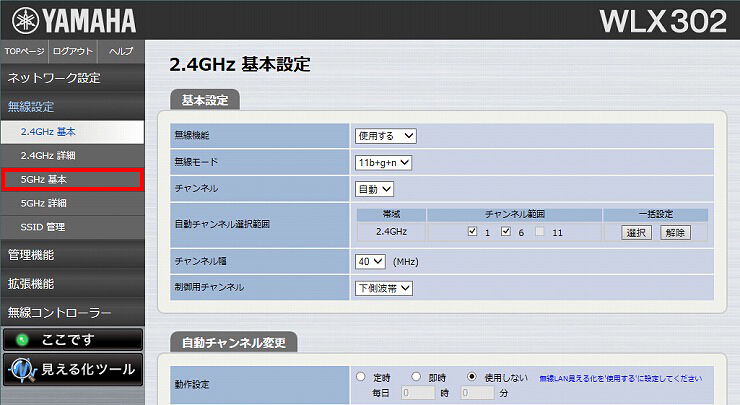Open 5GHz 基本 in the sidebar
740x405 pixels.
click(73, 179)
